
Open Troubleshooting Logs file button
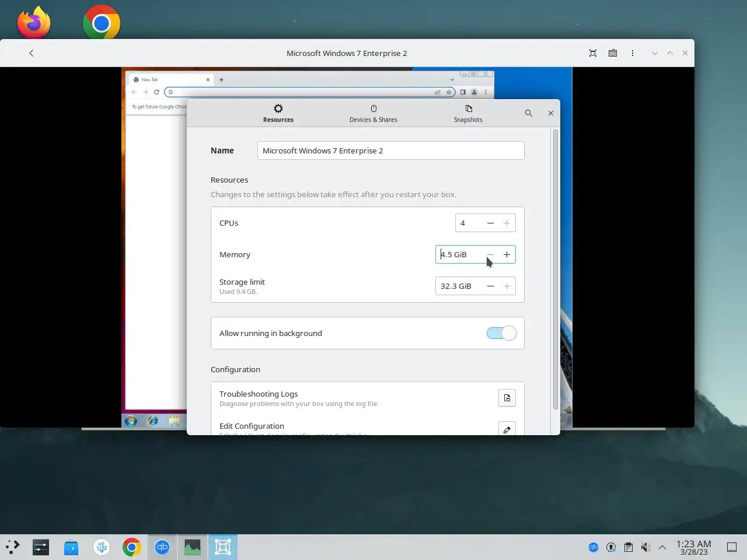(x=507, y=398)
